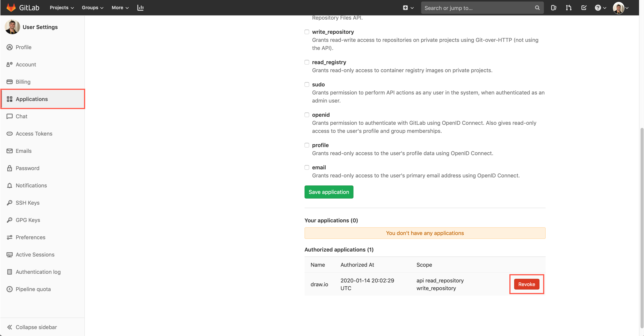
Task: Select Applications in the settings sidebar
Action: [32, 99]
